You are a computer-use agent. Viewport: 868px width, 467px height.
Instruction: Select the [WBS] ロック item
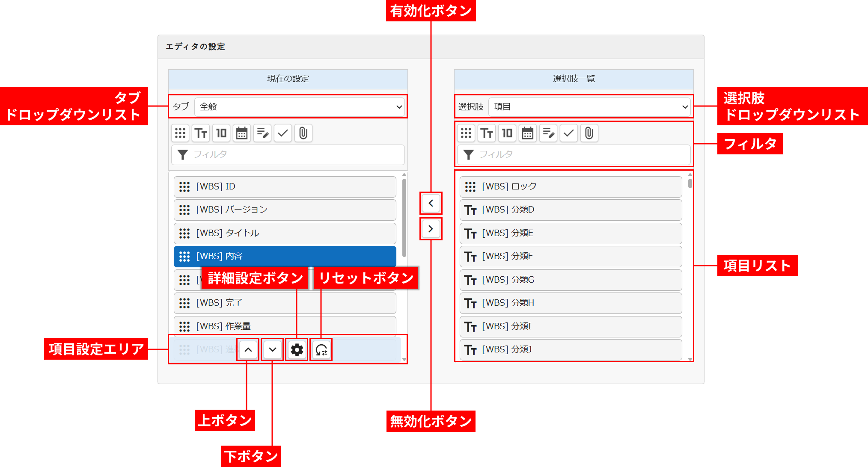click(x=571, y=186)
